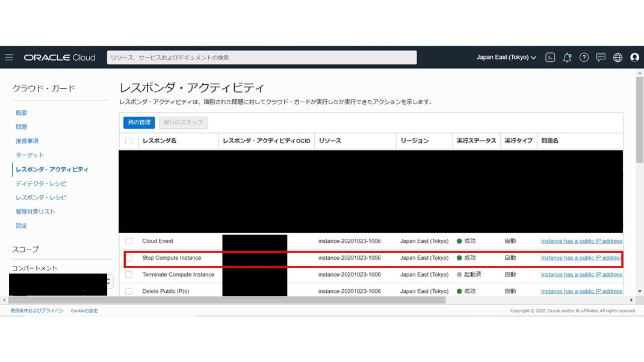
Task: Click the リージョン column header
Action: pos(415,141)
